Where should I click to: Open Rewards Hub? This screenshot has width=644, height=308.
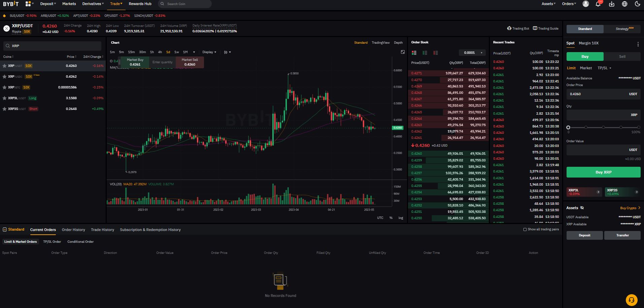point(140,4)
